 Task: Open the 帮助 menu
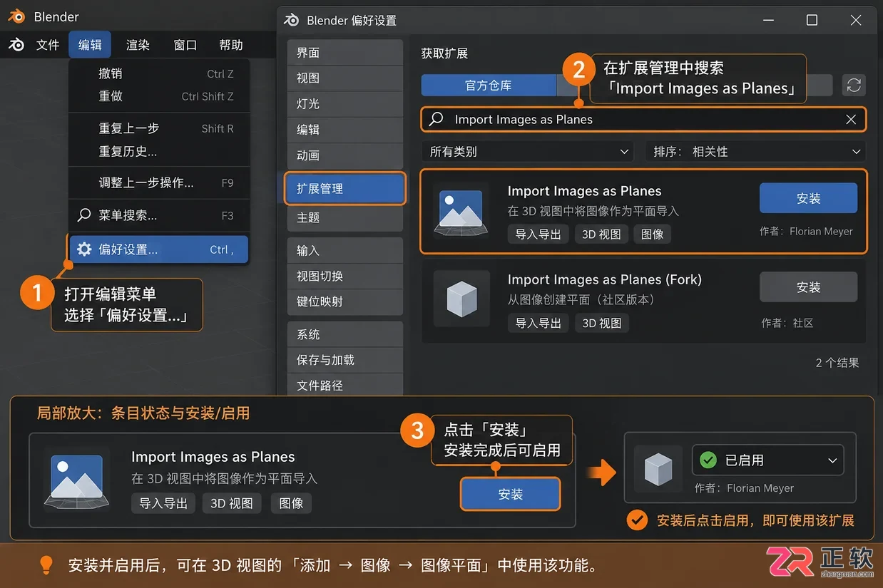(231, 45)
